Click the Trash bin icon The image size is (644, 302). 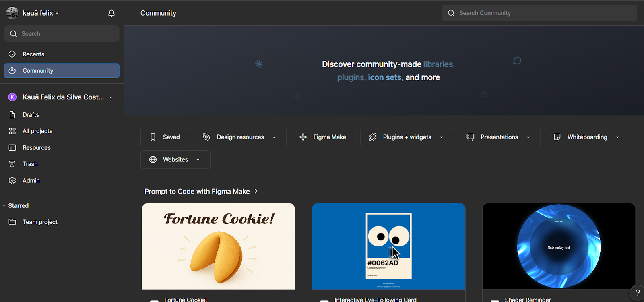pyautogui.click(x=12, y=164)
